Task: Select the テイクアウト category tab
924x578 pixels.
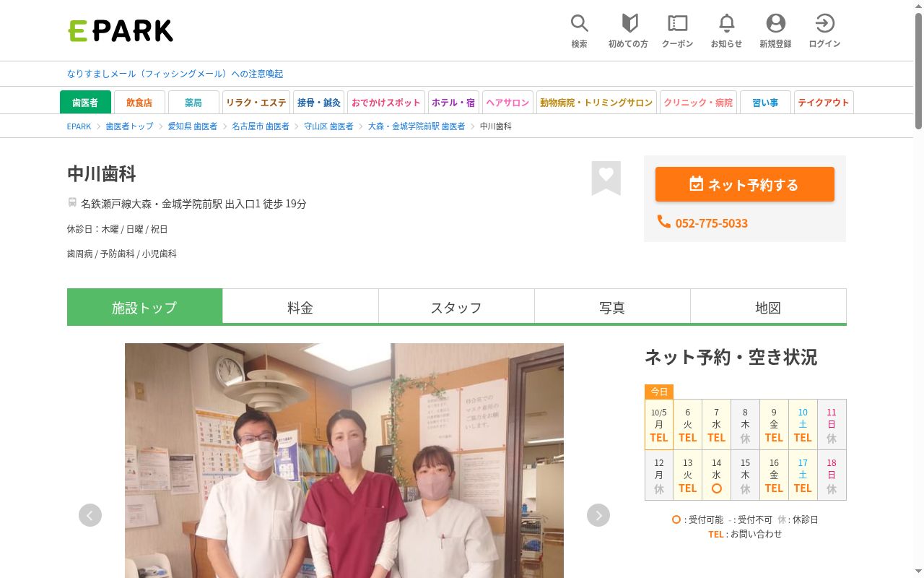Action: tap(824, 103)
